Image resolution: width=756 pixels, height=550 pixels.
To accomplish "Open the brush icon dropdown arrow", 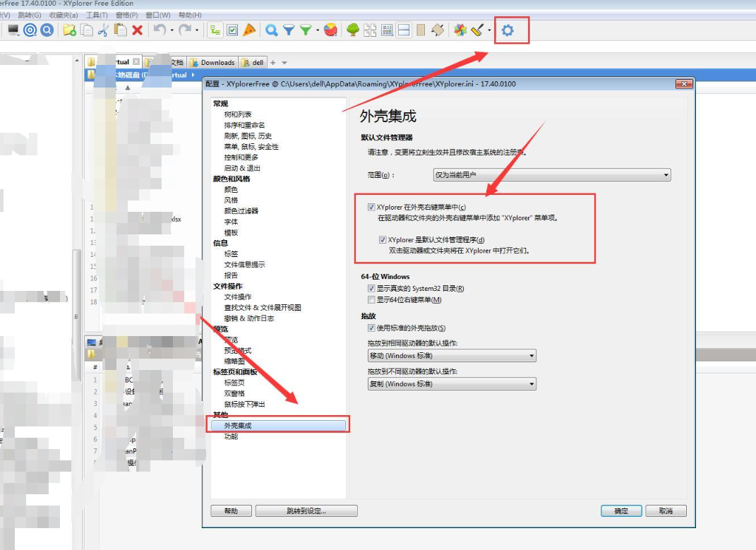I will coord(489,30).
